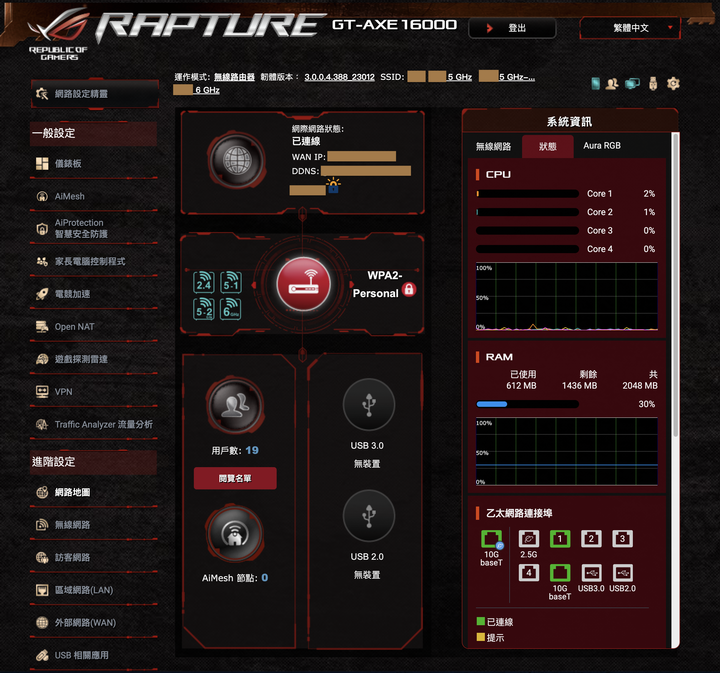Select the 6 GHz band icon
Screen dimensions: 720x673
[x=231, y=308]
